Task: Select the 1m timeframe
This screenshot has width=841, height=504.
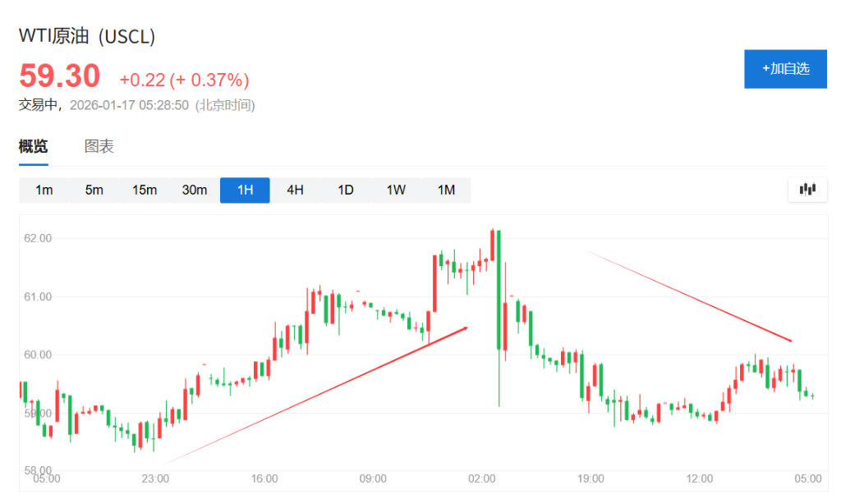Action: 44,190
